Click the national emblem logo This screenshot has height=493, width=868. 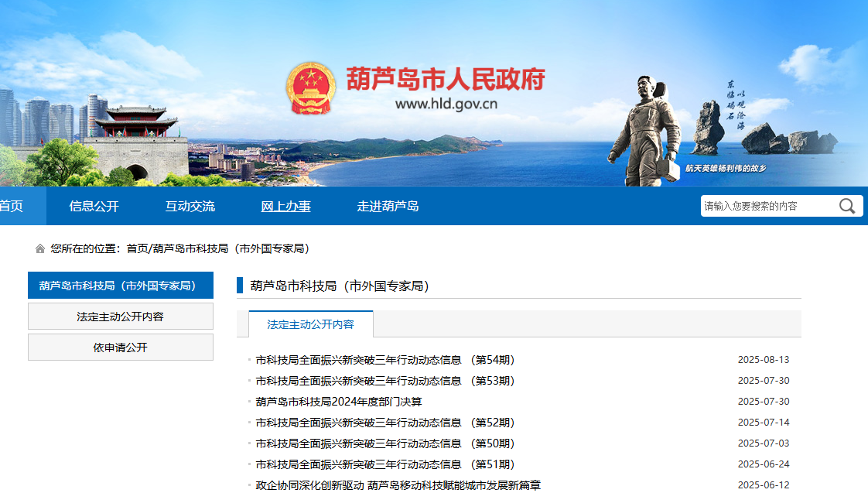tap(311, 88)
